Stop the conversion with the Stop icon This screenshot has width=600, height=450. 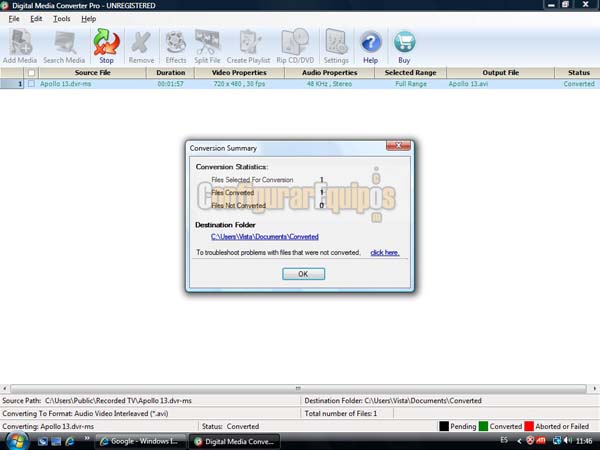click(106, 46)
